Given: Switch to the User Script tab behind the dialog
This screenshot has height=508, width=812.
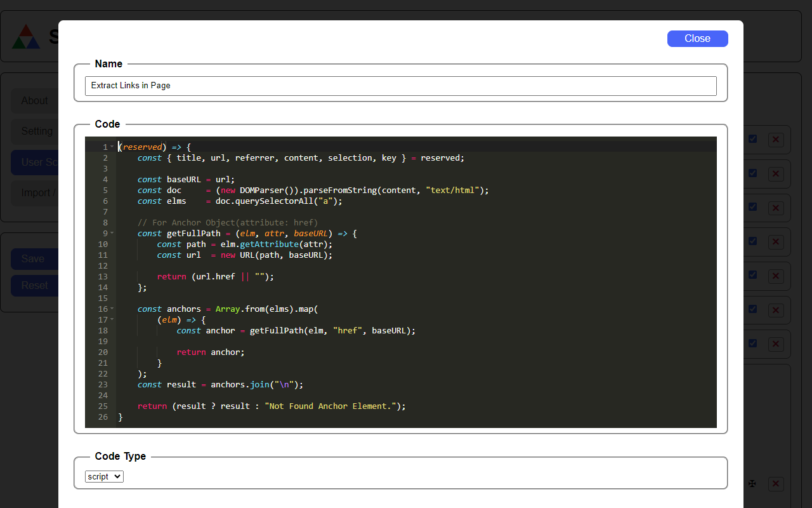Looking at the screenshot, I should [x=35, y=162].
